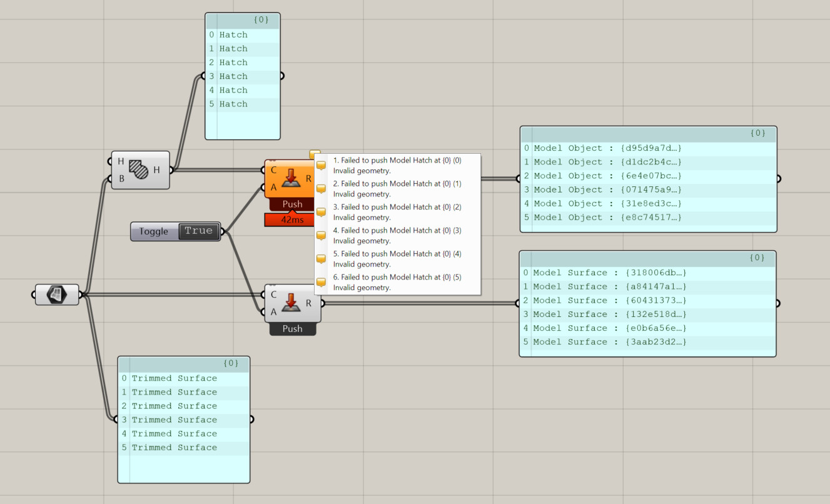The image size is (830, 504).
Task: Click the C input on the orange Push component
Action: (273, 170)
